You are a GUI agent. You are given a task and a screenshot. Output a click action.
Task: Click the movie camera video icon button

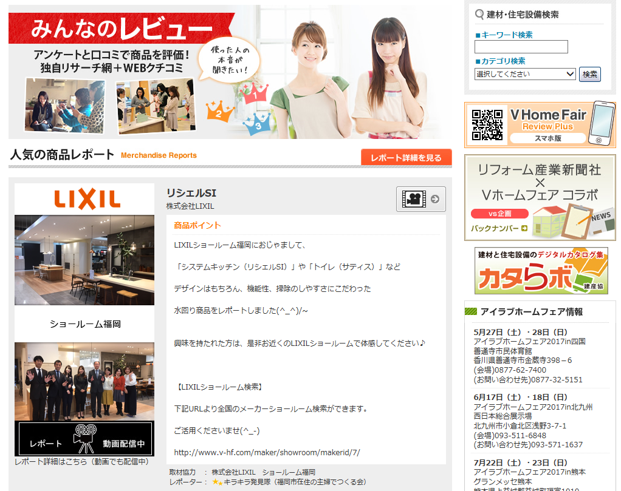pyautogui.click(x=421, y=199)
